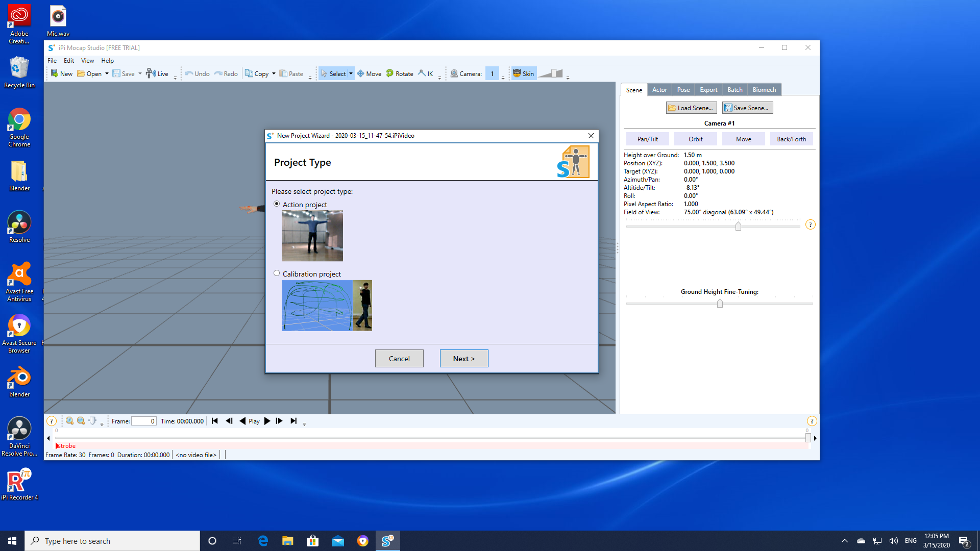The image size is (980, 551).
Task: Select camera number 1 toggle
Action: [492, 73]
